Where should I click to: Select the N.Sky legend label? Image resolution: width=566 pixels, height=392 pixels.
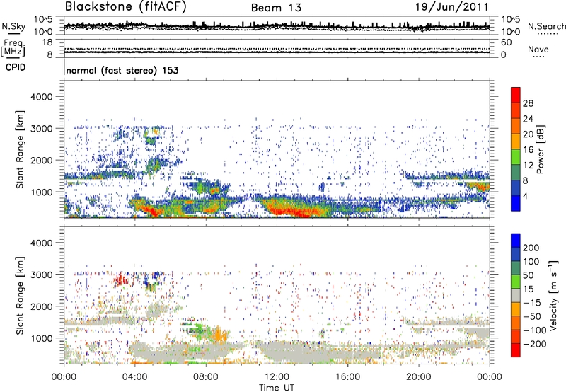point(13,26)
